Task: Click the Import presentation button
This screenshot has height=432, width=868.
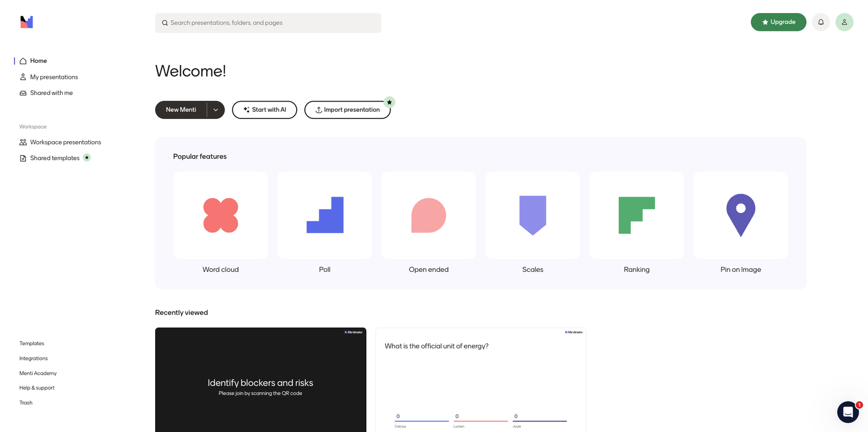Action: tap(348, 110)
